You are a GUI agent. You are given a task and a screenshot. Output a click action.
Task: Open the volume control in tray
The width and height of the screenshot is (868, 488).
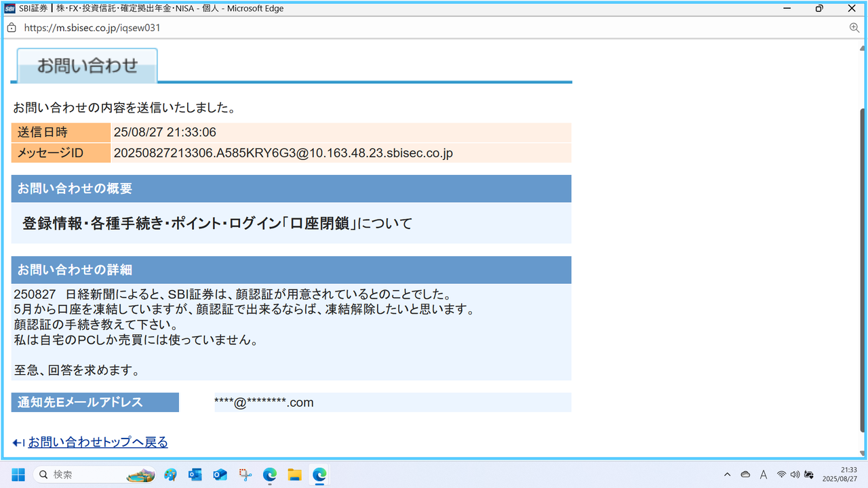pos(795,474)
